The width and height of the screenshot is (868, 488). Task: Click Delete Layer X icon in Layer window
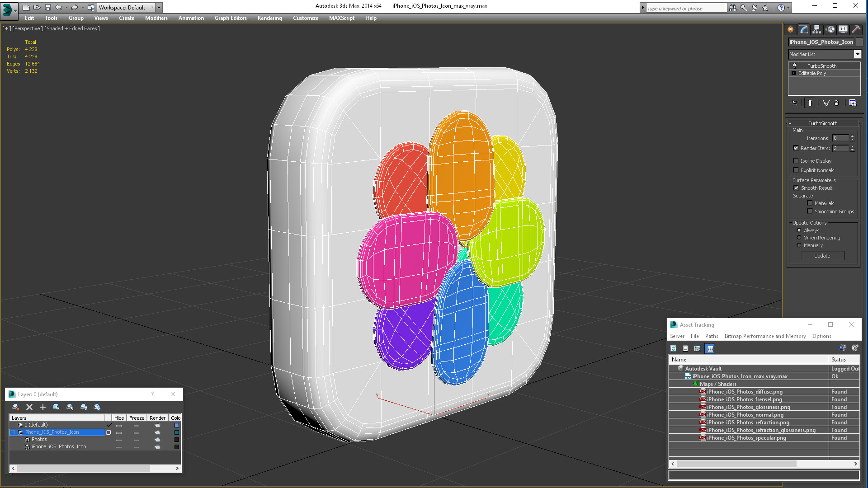coord(29,407)
